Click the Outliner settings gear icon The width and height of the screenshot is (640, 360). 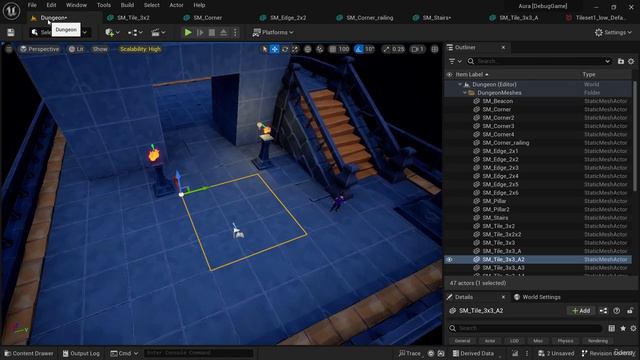click(631, 61)
